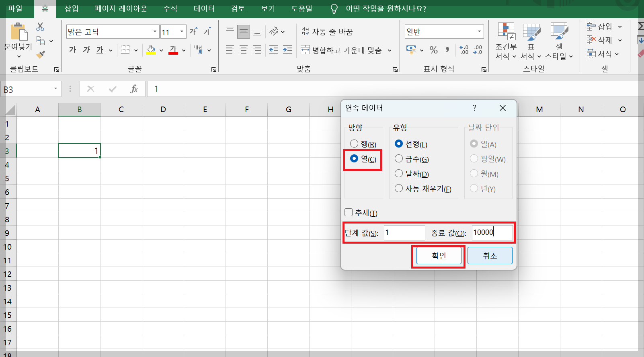The image size is (644, 357).
Task: Center text horizontally icon
Action: pyautogui.click(x=244, y=50)
